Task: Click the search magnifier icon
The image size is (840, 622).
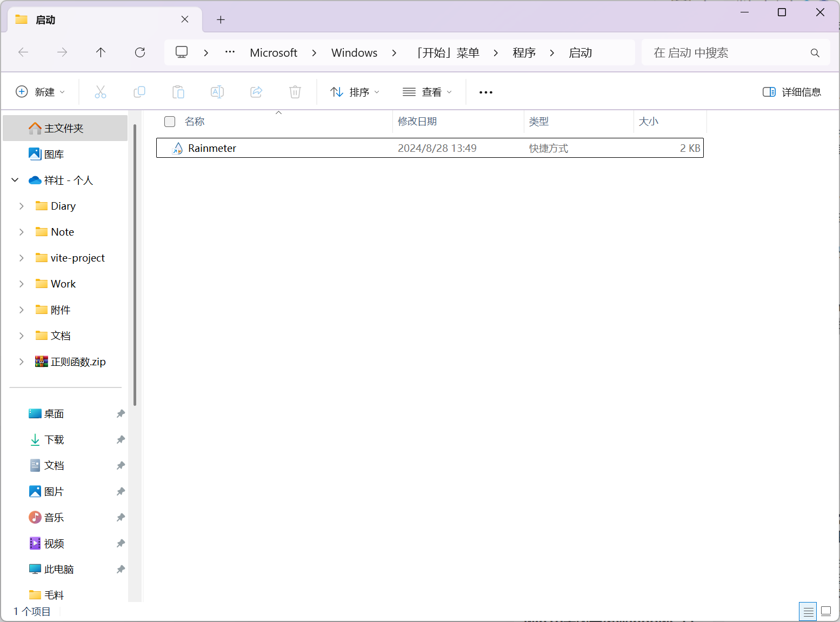Action: pyautogui.click(x=815, y=53)
